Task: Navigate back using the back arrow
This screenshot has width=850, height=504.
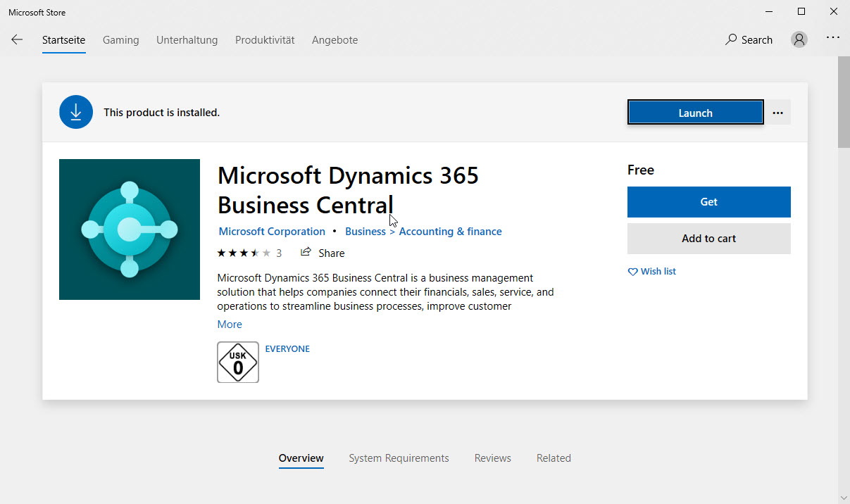Action: tap(16, 39)
